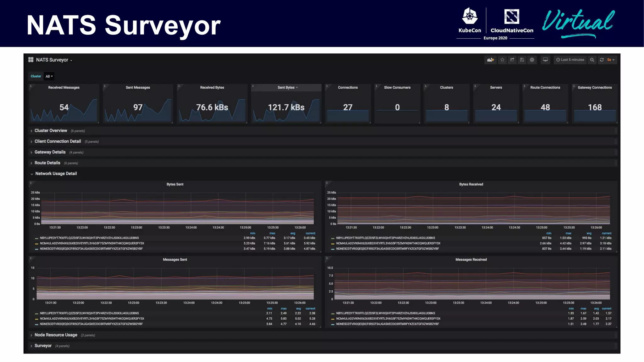This screenshot has width=644, height=362.
Task: Sort Messages Sent legend by avg column
Action: pos(298,309)
